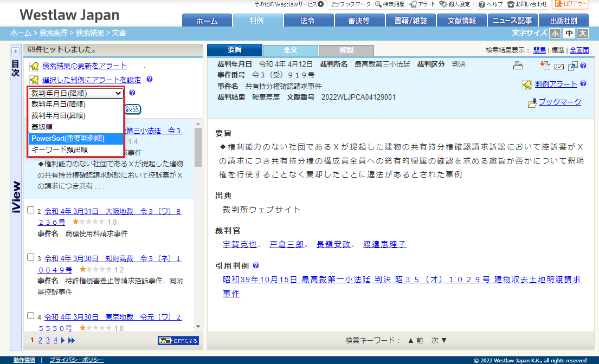This screenshot has width=599, height=364.
Task: Open the 裁判年月日(降順) sort dropdown
Action: point(76,93)
